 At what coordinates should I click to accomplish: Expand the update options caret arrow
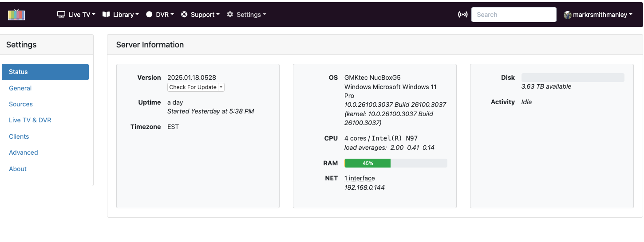(x=221, y=87)
